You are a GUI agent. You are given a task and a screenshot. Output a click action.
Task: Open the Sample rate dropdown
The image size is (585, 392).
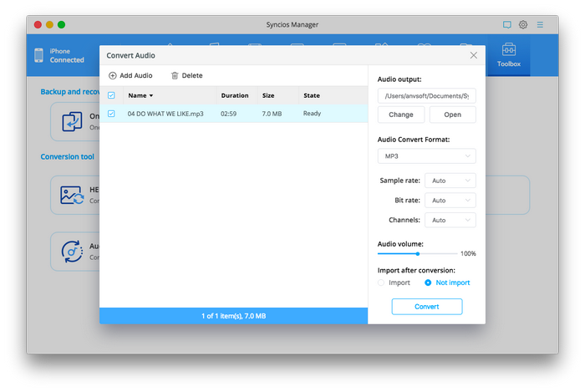450,181
